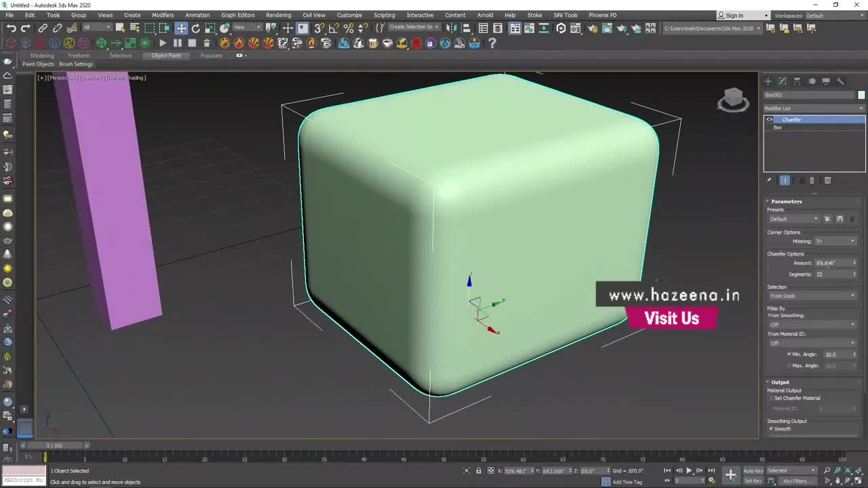Choose the Select Object tool
The width and height of the screenshot is (868, 488).
coord(120,28)
